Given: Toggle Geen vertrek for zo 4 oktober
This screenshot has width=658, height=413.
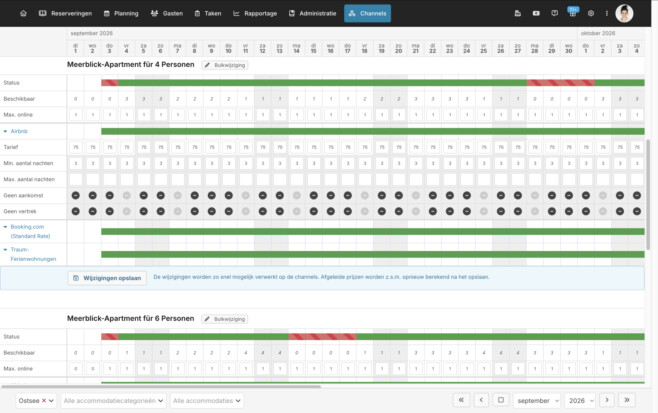Looking at the screenshot, I should (637, 211).
